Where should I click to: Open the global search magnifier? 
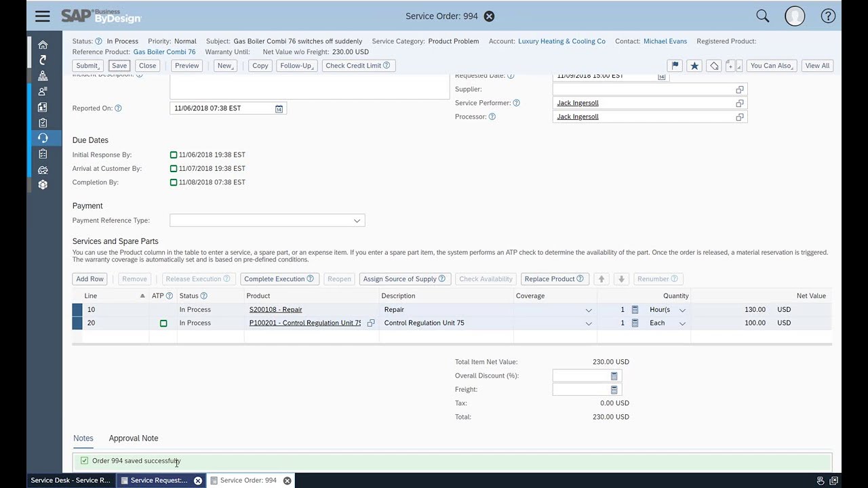[763, 16]
